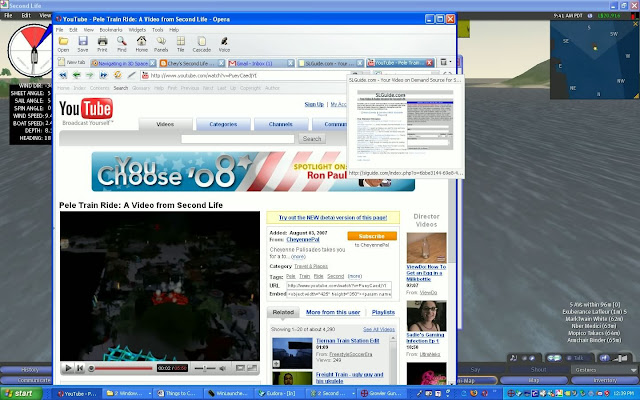Open the CheyennePal user link

[303, 240]
